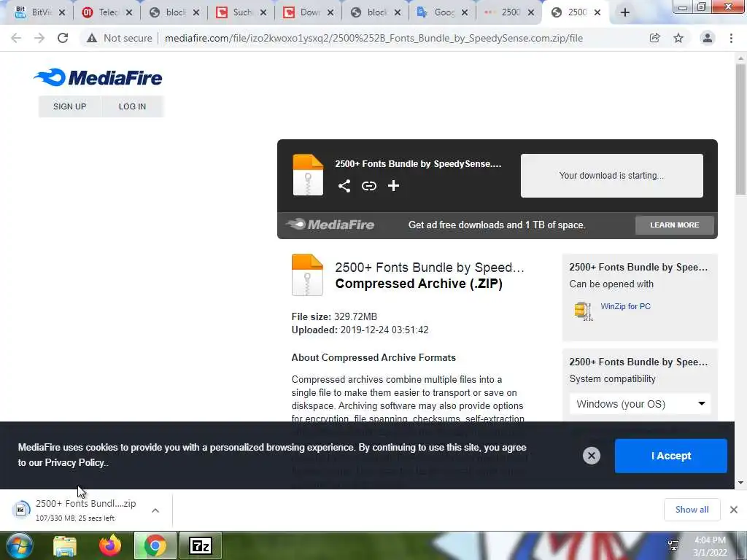Click the WinZip for PC icon
Screen dimensions: 747x560
click(x=584, y=311)
